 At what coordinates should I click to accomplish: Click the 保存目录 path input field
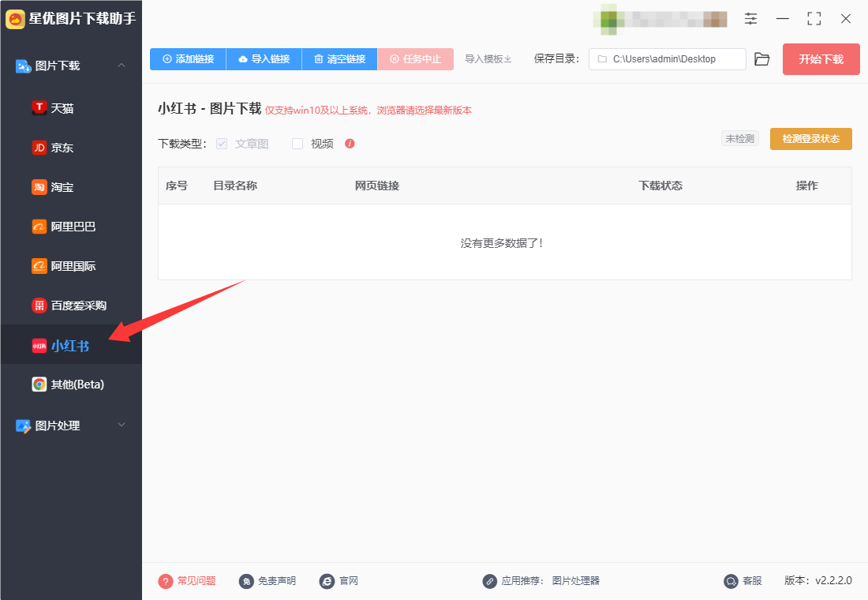tap(667, 59)
